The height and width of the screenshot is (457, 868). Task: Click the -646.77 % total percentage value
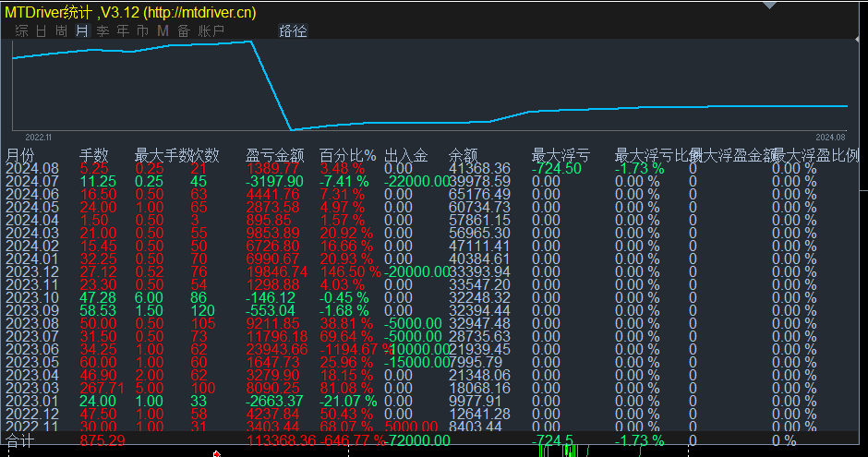tap(353, 441)
